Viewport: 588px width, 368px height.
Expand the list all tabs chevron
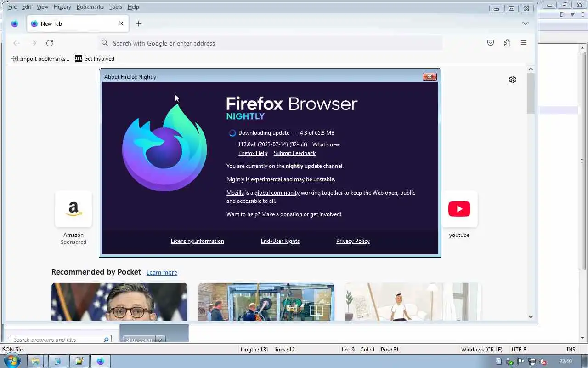[x=526, y=23]
